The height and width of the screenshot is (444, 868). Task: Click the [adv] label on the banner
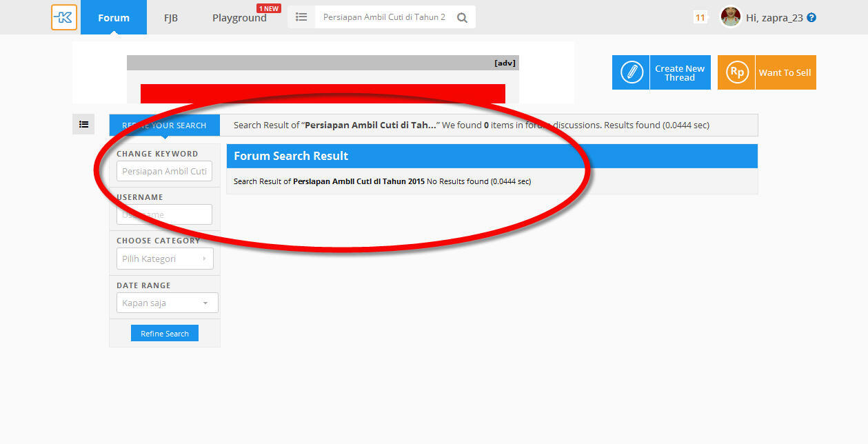pos(505,63)
